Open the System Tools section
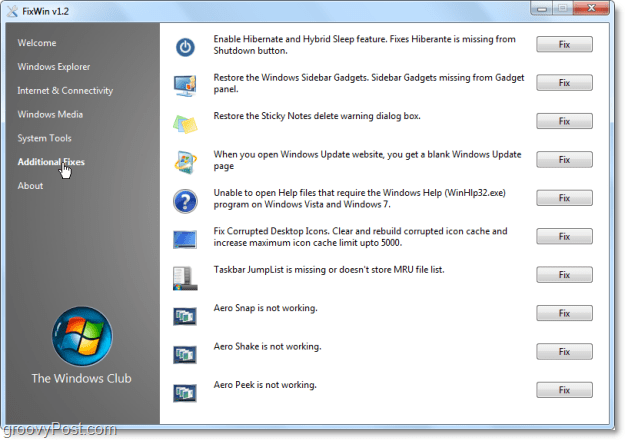 coord(45,138)
